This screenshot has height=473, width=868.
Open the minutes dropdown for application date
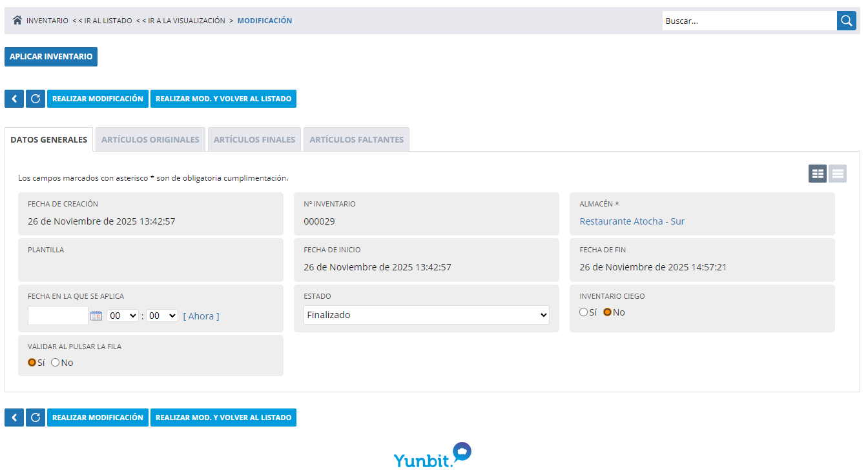[x=161, y=316]
